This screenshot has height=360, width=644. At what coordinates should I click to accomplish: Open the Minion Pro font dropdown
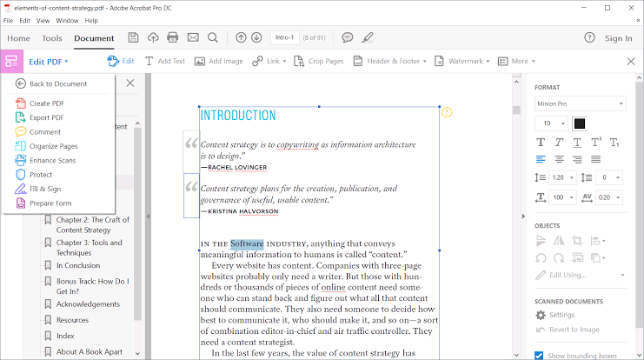pyautogui.click(x=580, y=103)
